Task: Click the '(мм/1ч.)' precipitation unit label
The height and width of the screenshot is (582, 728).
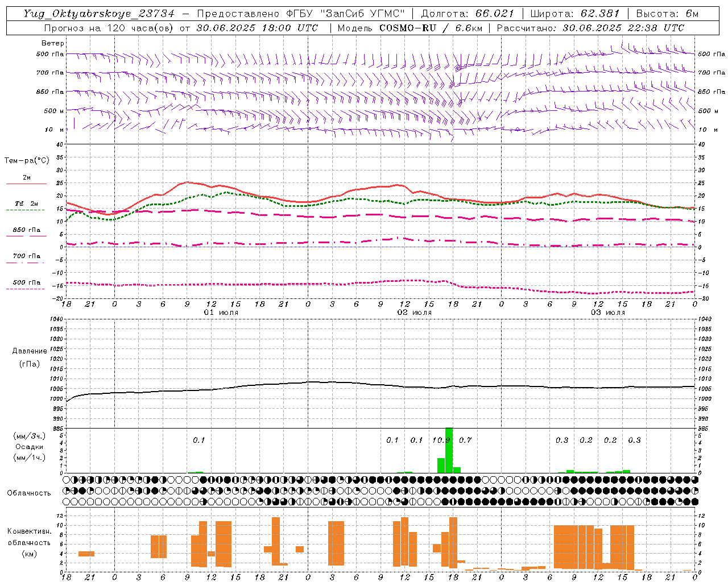Action: coord(30,458)
